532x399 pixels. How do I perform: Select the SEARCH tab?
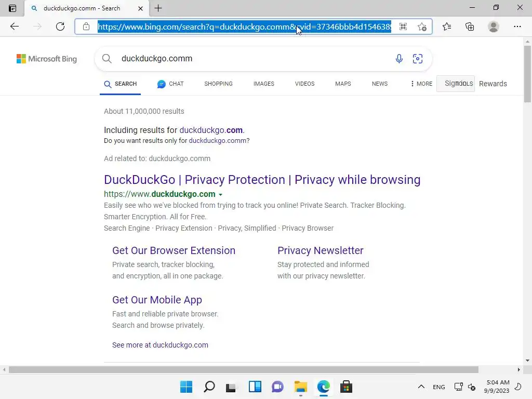[121, 84]
